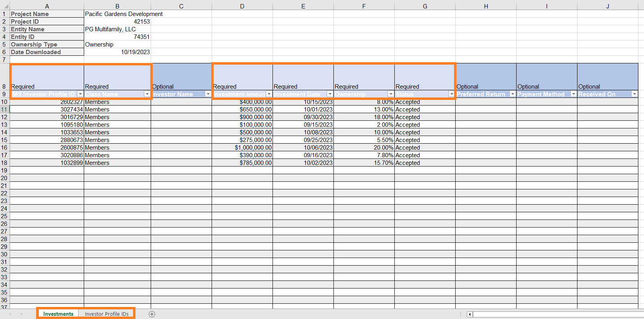Click investor profile ID 3027434 cell
This screenshot has width=644, height=319.
47,110
